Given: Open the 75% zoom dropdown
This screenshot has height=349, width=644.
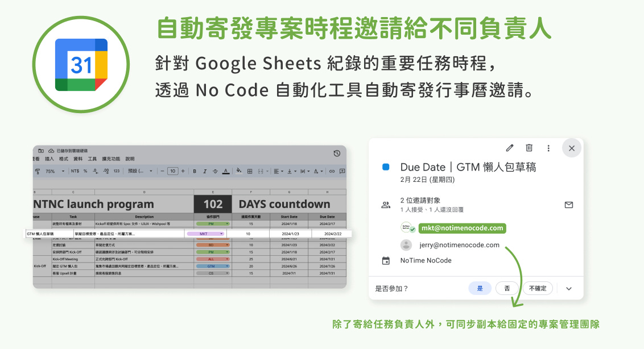Looking at the screenshot, I should [x=55, y=171].
